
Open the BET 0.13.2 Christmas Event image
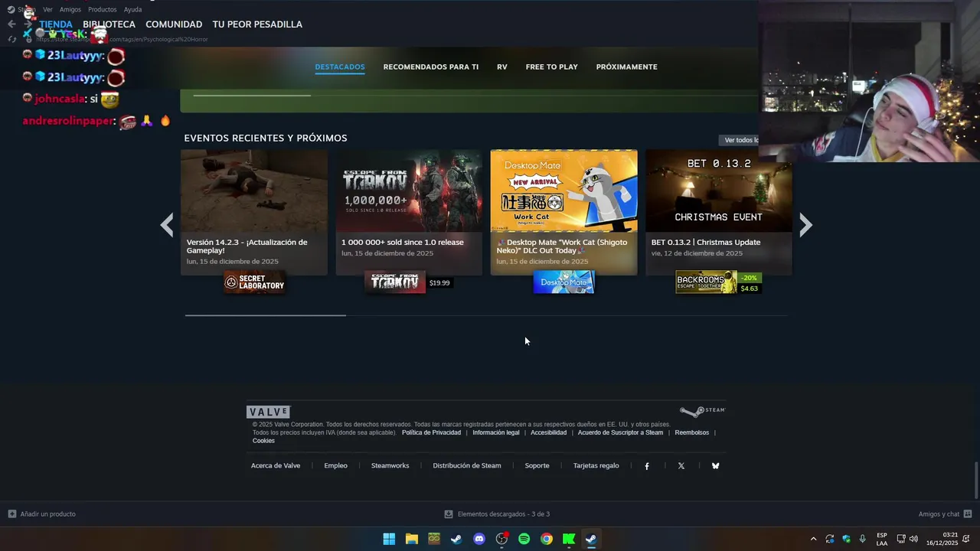[719, 191]
